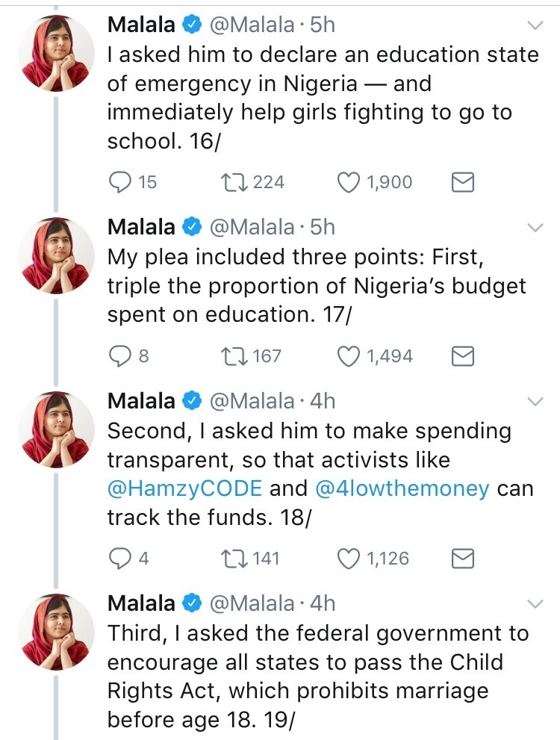The height and width of the screenshot is (740, 560).
Task: Open the dropdown arrow on tweet 18/
Action: 535,402
